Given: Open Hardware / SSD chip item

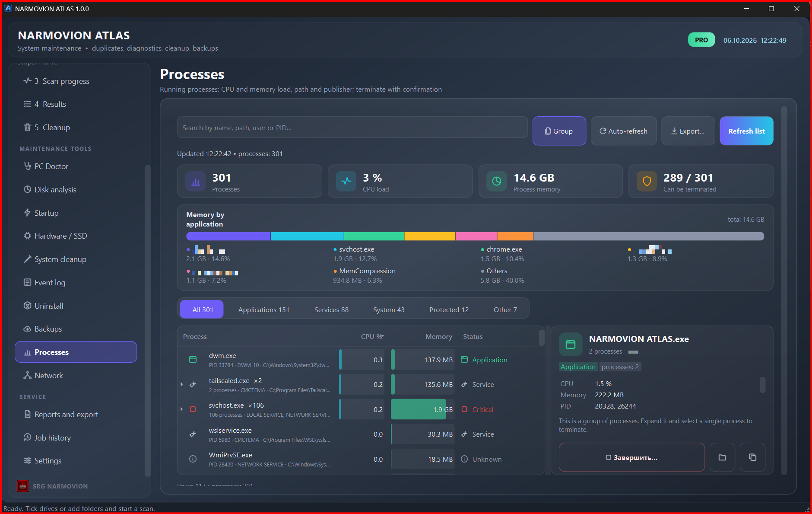Looking at the screenshot, I should pyautogui.click(x=76, y=236).
